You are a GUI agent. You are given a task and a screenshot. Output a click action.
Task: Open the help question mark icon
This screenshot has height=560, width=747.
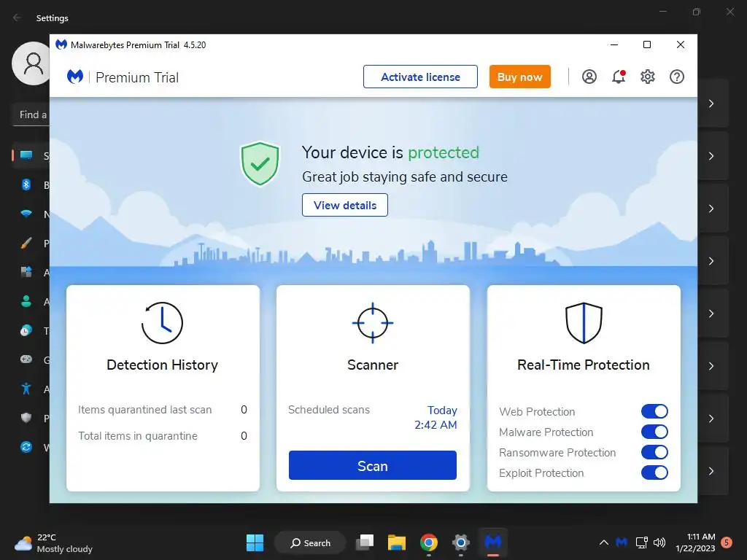676,77
